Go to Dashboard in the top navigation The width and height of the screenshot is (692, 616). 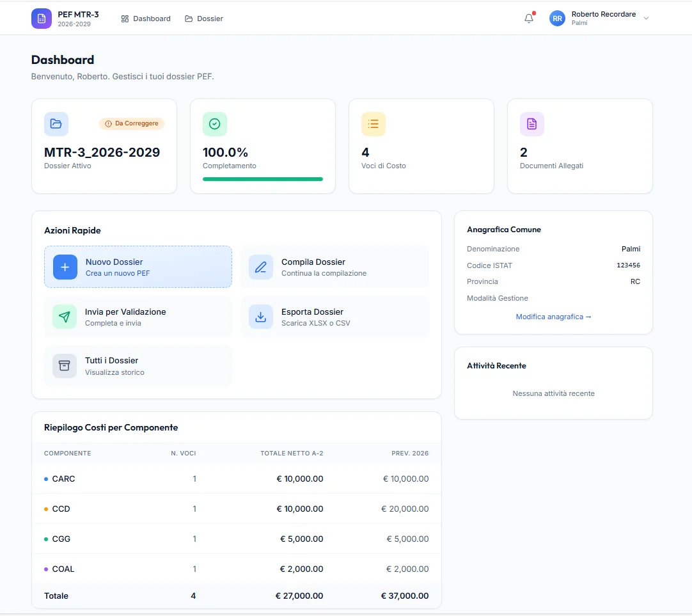point(146,19)
